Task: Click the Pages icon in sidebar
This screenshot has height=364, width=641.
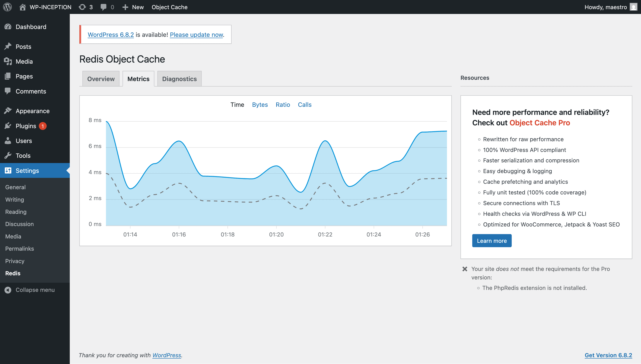Action: (x=8, y=76)
